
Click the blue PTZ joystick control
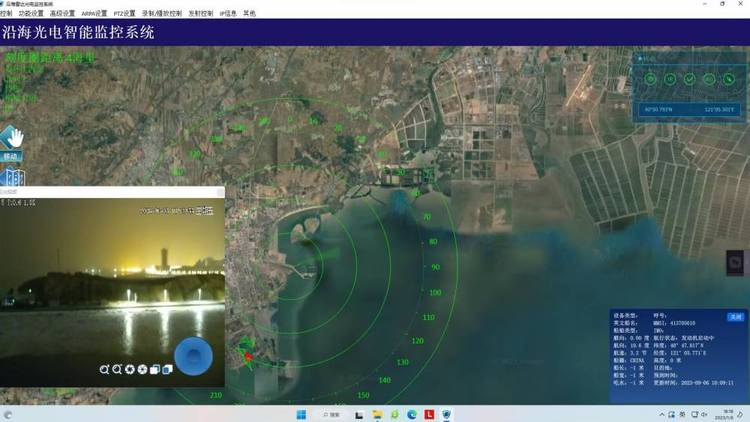coord(193,356)
